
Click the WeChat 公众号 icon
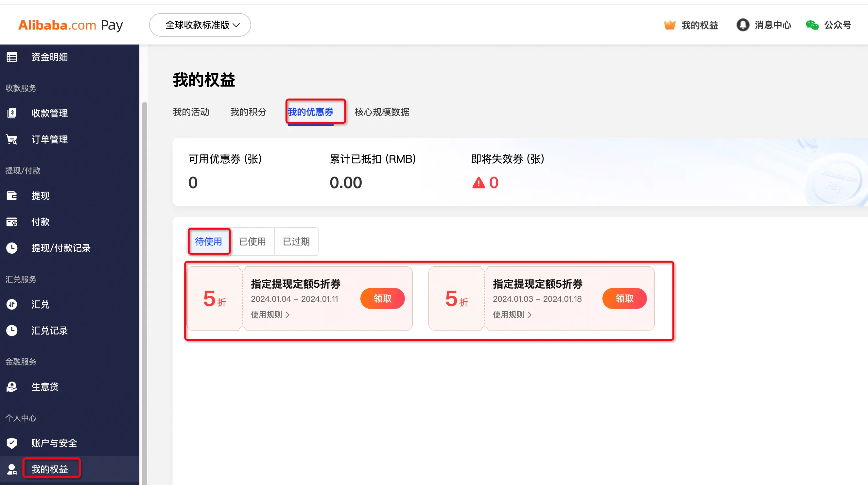(812, 25)
